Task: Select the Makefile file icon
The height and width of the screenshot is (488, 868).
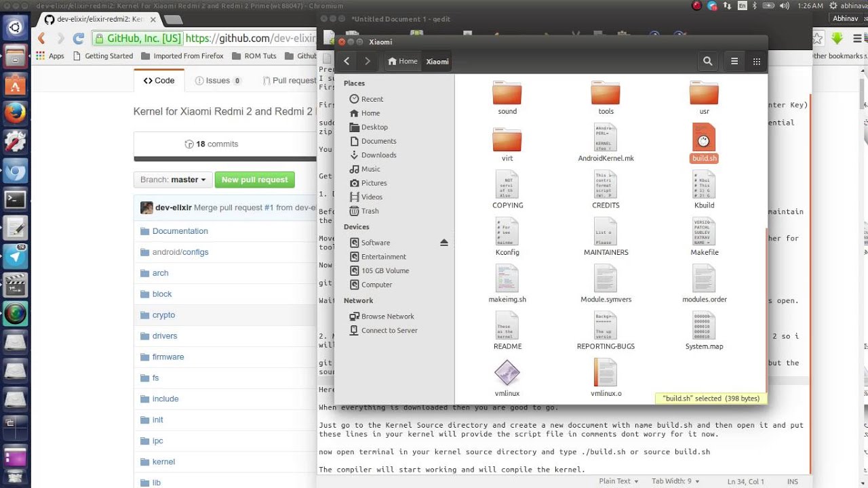Action: (x=704, y=232)
